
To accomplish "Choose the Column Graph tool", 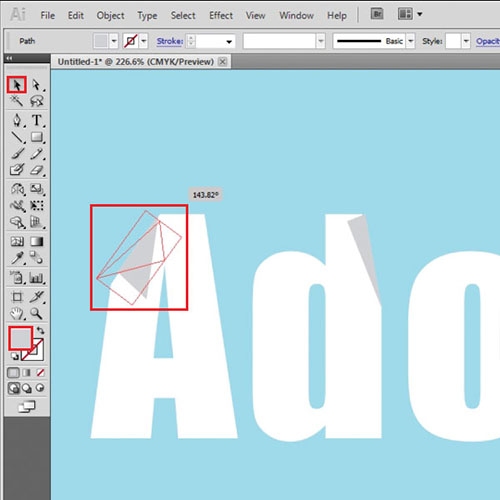I will pos(37,277).
